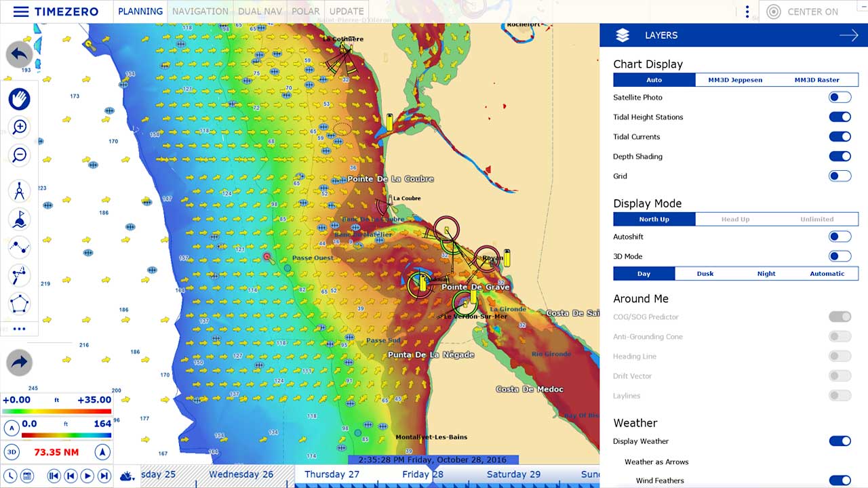Open the TIMEZERO hamburger menu
The width and height of the screenshot is (868, 488).
click(21, 12)
